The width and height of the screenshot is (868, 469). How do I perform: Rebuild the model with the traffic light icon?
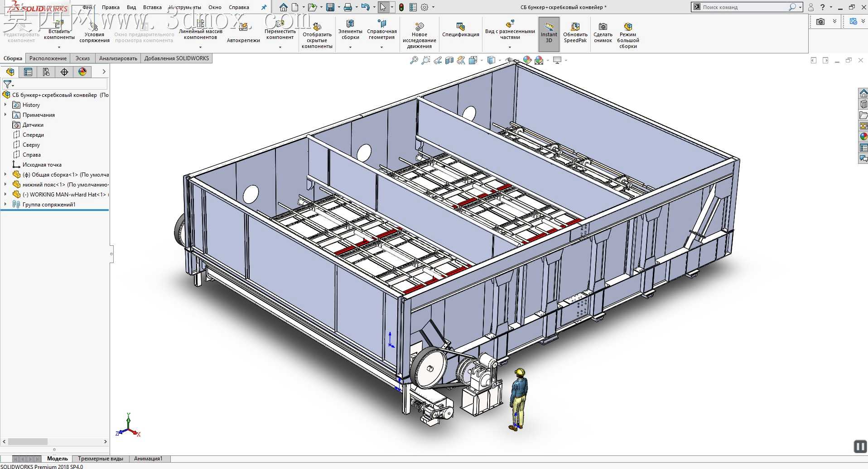click(x=401, y=7)
